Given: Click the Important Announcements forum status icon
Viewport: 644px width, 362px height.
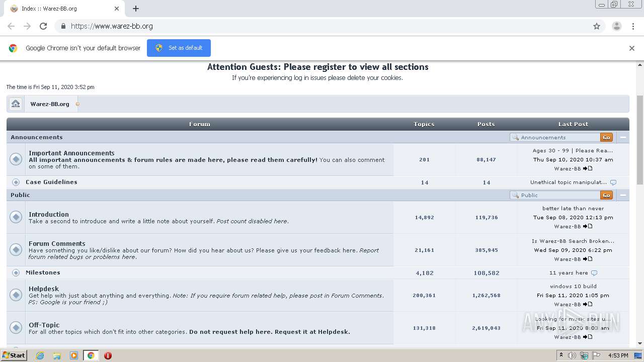Looking at the screenshot, I should (16, 159).
